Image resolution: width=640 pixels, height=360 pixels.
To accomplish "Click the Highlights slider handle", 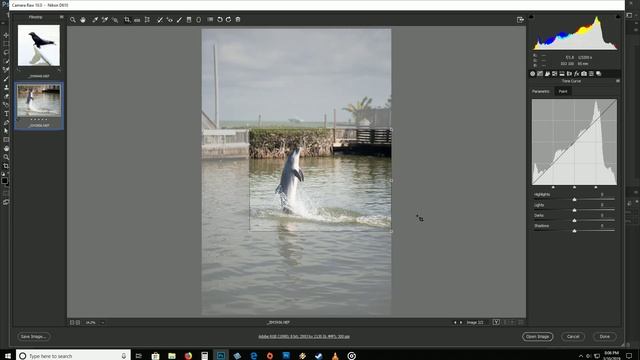I will pyautogui.click(x=574, y=199).
